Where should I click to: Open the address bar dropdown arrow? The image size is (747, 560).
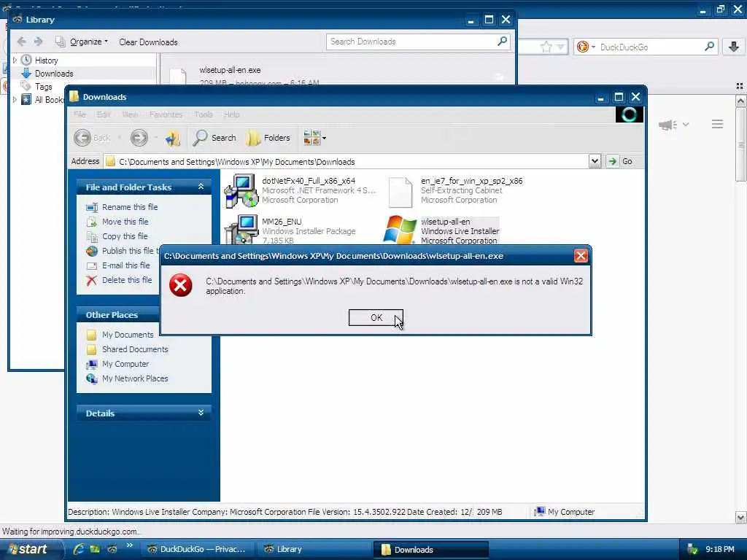[x=594, y=161]
